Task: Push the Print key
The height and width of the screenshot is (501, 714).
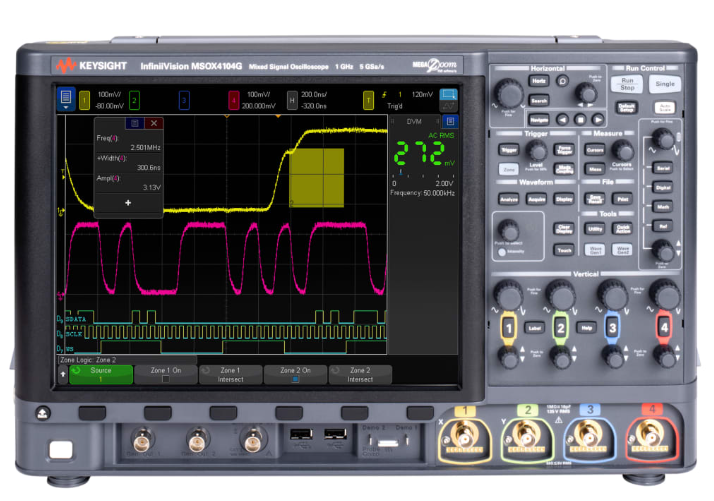Action: (622, 199)
